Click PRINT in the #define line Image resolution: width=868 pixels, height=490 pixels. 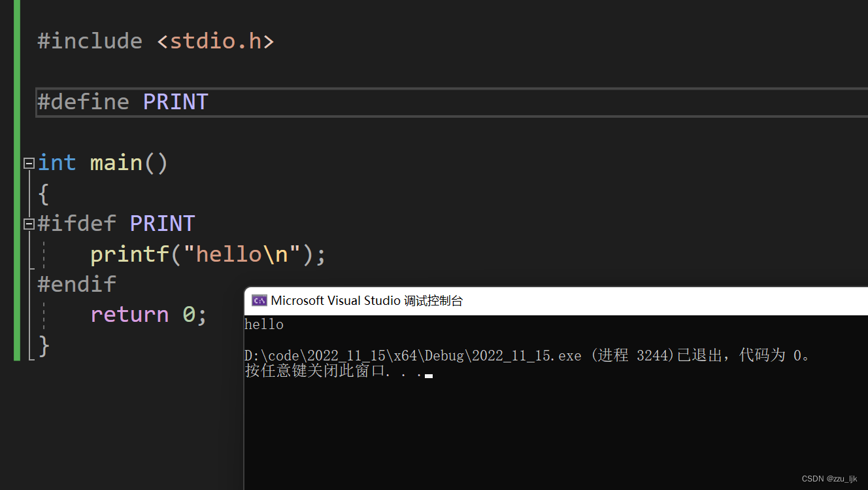coord(175,102)
